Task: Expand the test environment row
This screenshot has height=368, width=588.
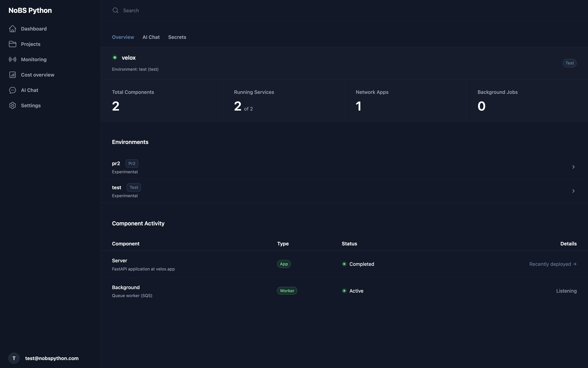Action: 574,191
